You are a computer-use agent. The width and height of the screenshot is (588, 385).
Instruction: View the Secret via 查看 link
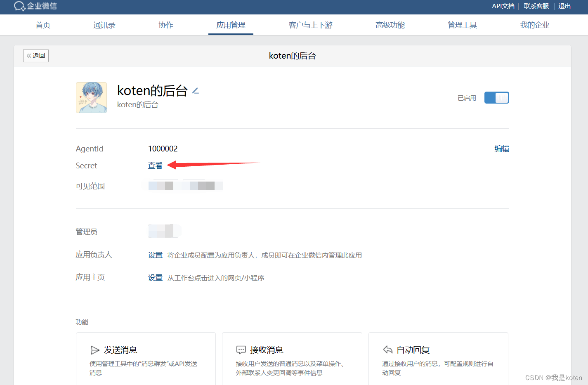click(x=155, y=166)
